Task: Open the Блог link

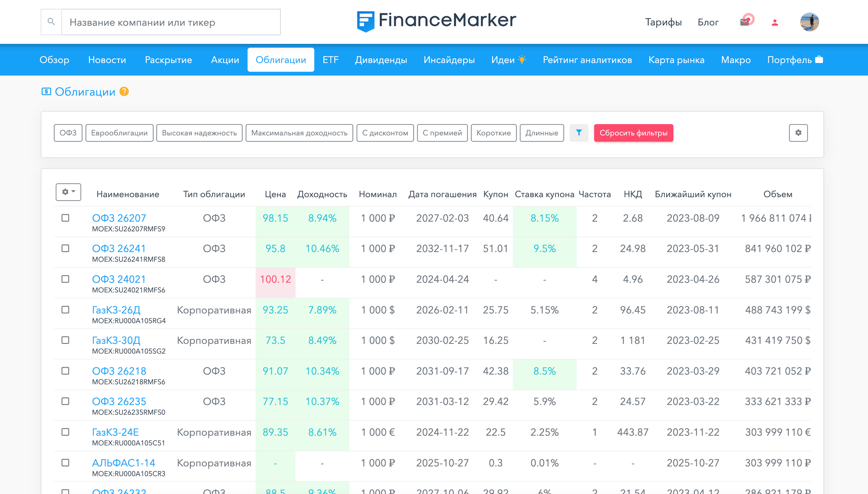Action: [x=708, y=22]
